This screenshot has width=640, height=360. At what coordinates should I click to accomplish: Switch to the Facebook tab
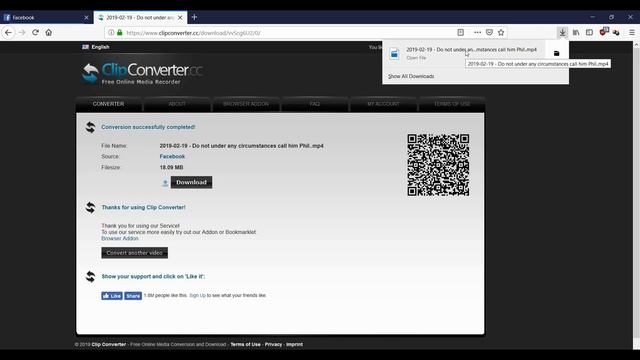47,18
